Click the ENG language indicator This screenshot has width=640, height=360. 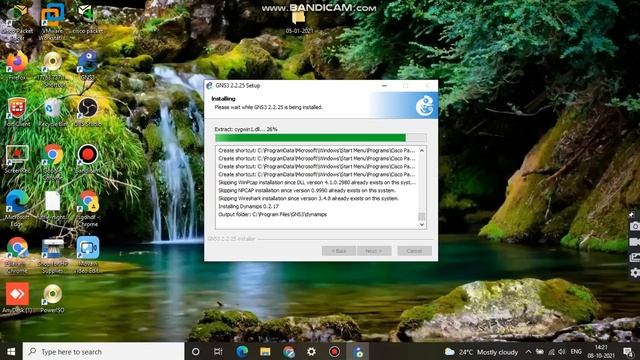[576, 351]
